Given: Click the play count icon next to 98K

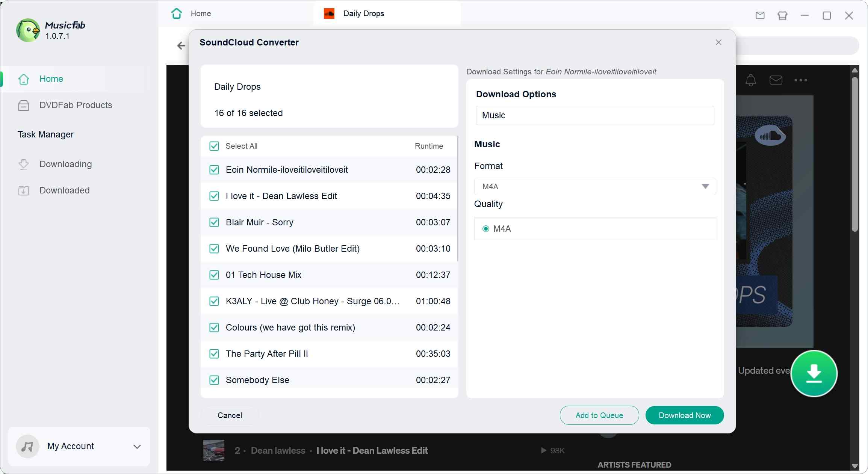Looking at the screenshot, I should click(x=543, y=450).
